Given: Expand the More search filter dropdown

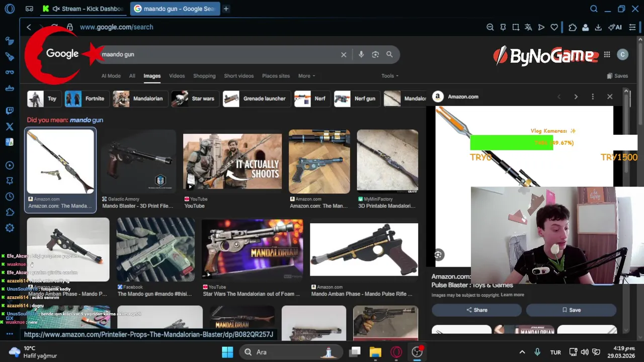Looking at the screenshot, I should 306,76.
